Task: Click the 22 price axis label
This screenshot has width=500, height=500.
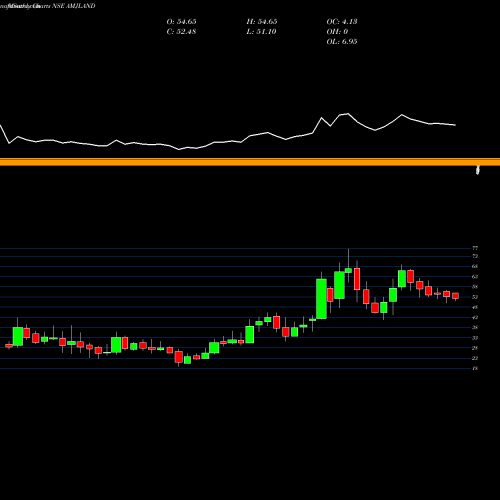Action: (475, 358)
